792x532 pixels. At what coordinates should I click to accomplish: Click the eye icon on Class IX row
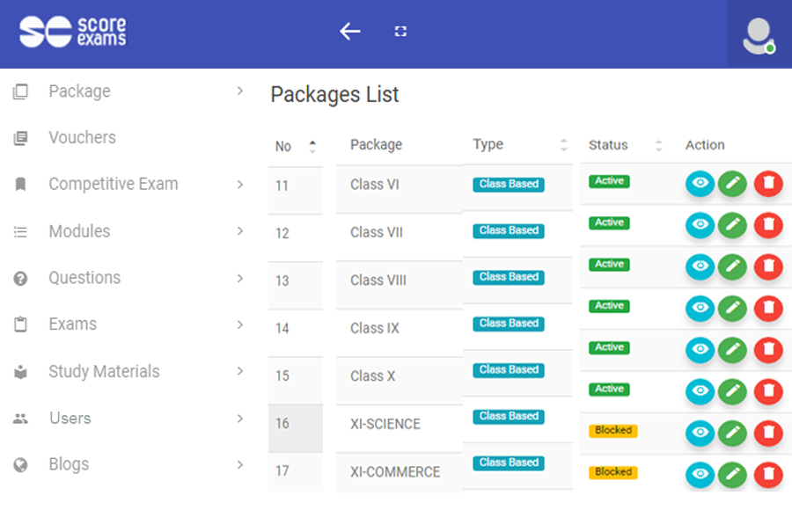[700, 309]
